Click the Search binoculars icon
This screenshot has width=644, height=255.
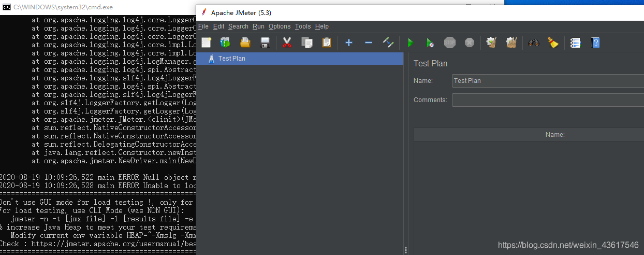(x=534, y=42)
